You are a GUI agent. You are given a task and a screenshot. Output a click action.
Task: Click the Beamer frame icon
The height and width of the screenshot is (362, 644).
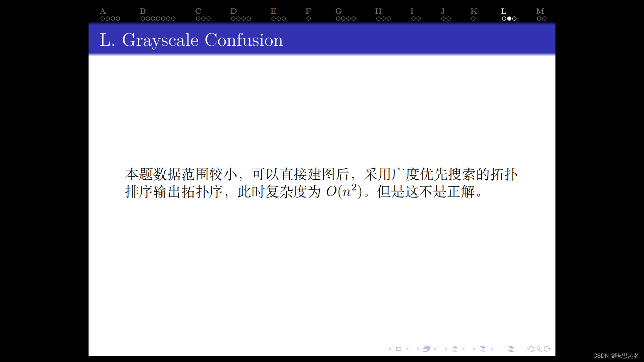coord(426,349)
